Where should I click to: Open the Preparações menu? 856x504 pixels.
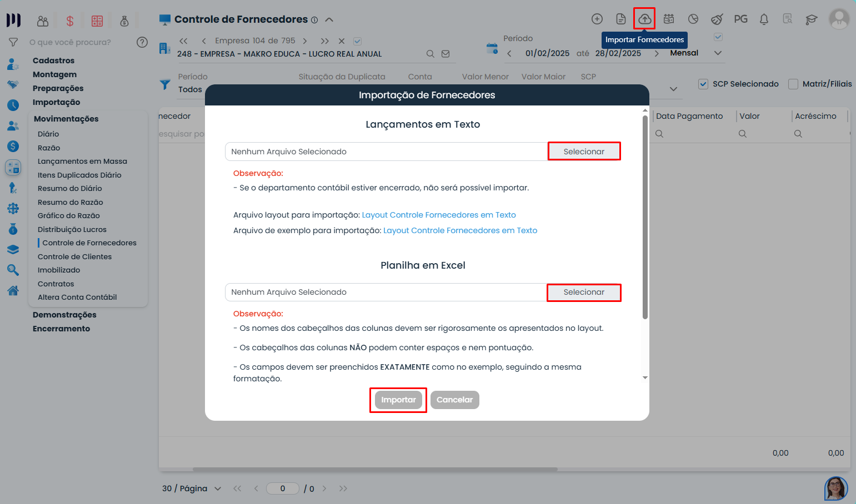pyautogui.click(x=58, y=88)
